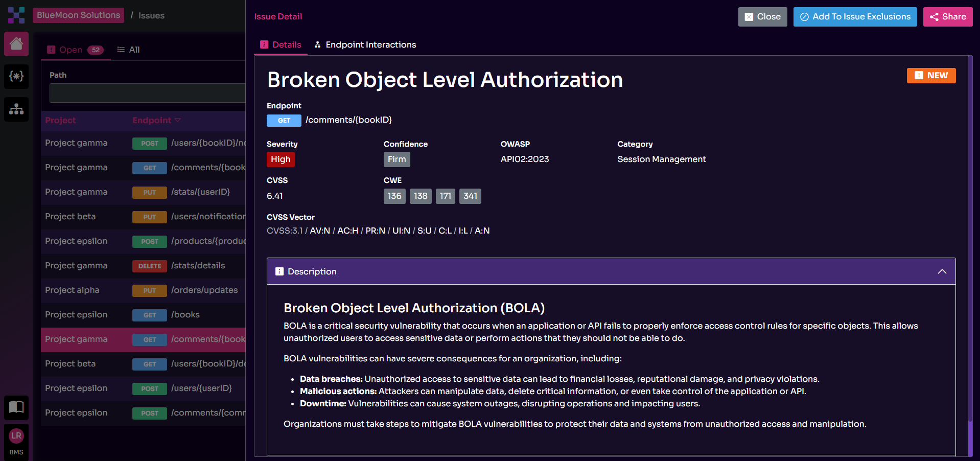Open the hierarchy tree icon in sidebar

click(x=16, y=109)
